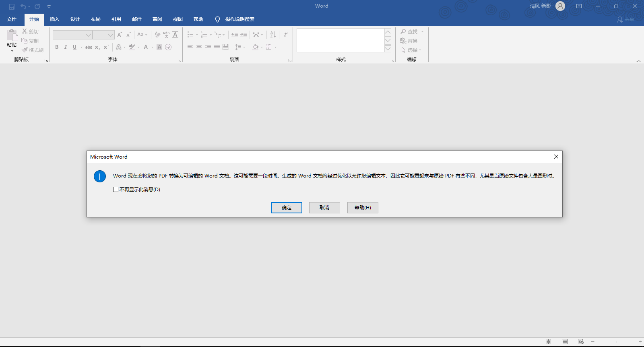Open the user account avatar
The image size is (644, 347).
coord(560,6)
